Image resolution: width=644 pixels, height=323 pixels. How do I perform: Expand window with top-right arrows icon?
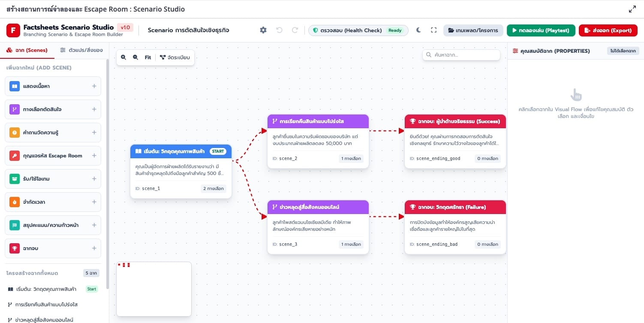coord(632,9)
